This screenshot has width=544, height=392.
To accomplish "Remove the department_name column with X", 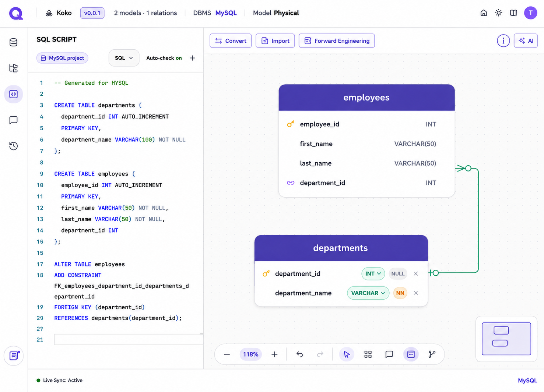I will [x=416, y=293].
